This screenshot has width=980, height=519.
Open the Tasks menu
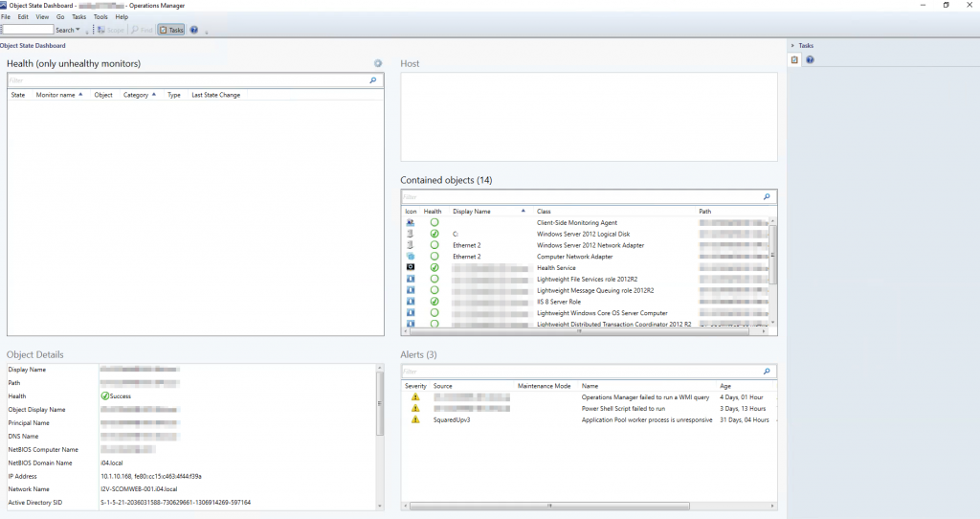(x=78, y=17)
